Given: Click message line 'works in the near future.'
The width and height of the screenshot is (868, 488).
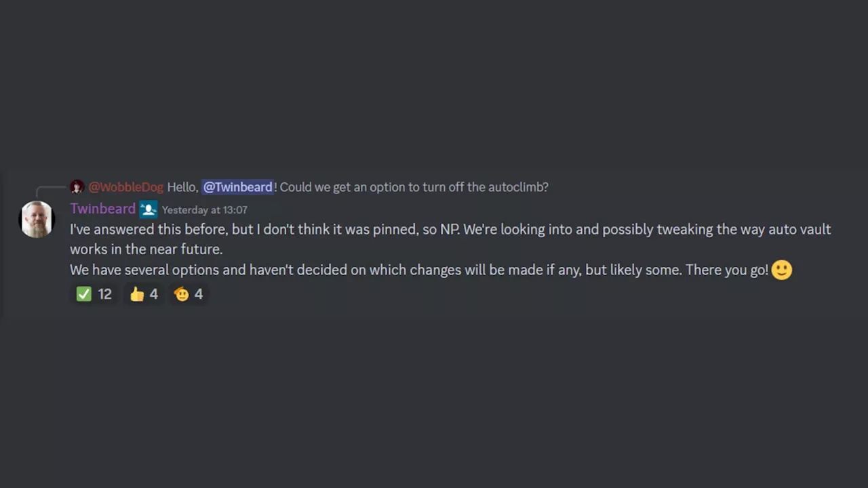Looking at the screenshot, I should point(146,249).
